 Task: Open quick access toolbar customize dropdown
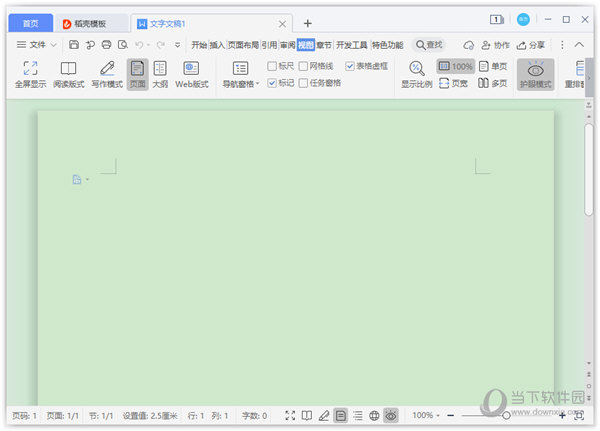point(178,45)
